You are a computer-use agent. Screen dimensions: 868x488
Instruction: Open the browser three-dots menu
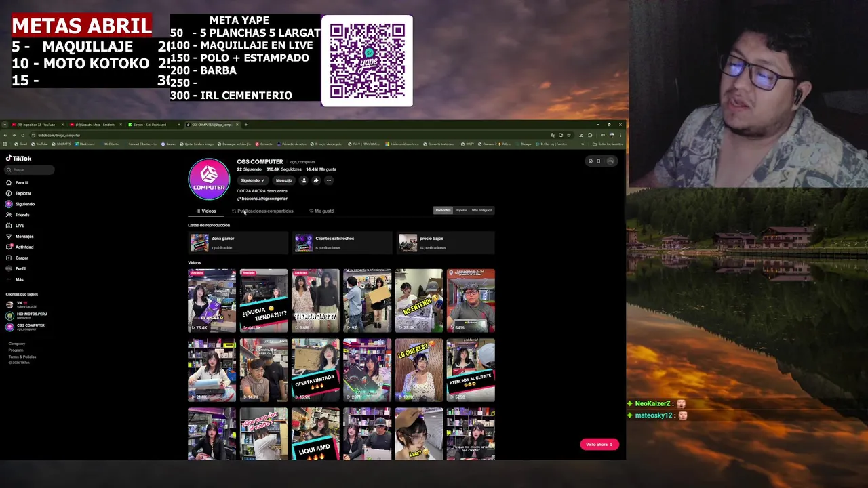(x=620, y=135)
